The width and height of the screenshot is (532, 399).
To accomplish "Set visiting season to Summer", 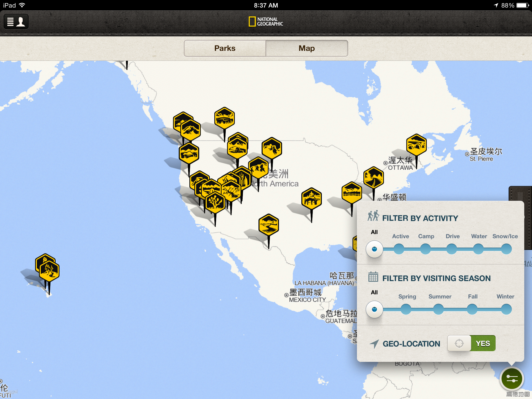I will pyautogui.click(x=439, y=309).
